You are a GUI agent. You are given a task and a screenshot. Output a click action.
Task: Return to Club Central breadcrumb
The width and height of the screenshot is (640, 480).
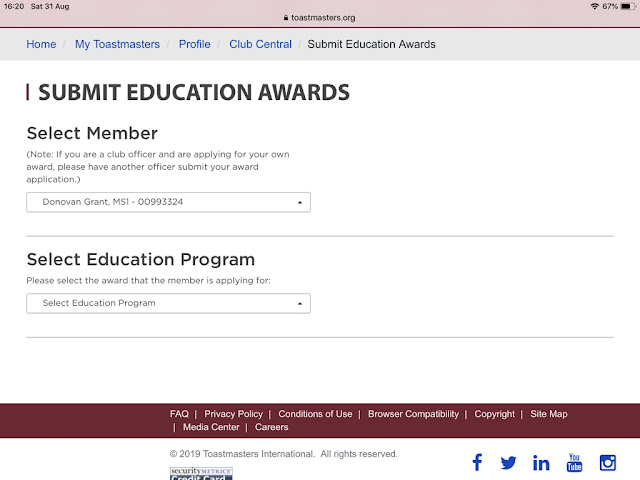260,44
